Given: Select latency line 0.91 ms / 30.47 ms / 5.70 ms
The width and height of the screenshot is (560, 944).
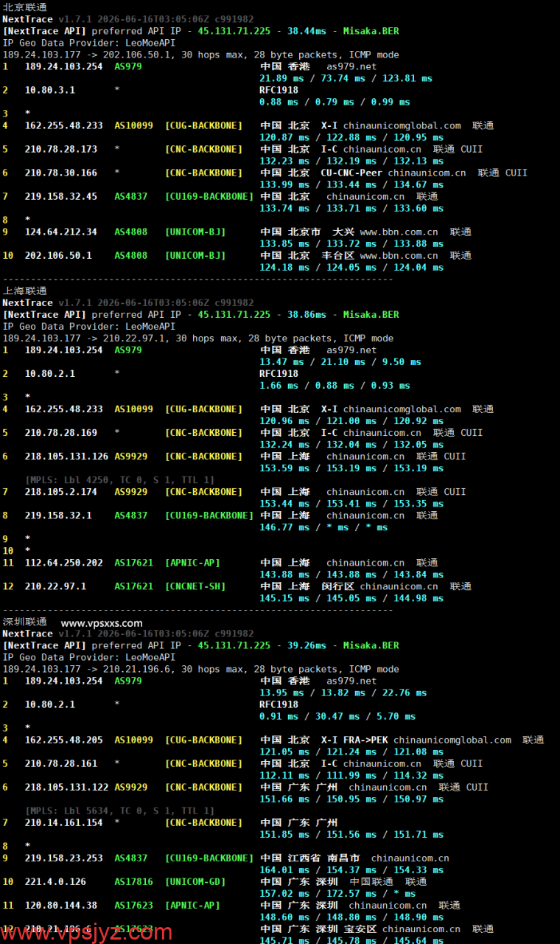Looking at the screenshot, I should [337, 716].
